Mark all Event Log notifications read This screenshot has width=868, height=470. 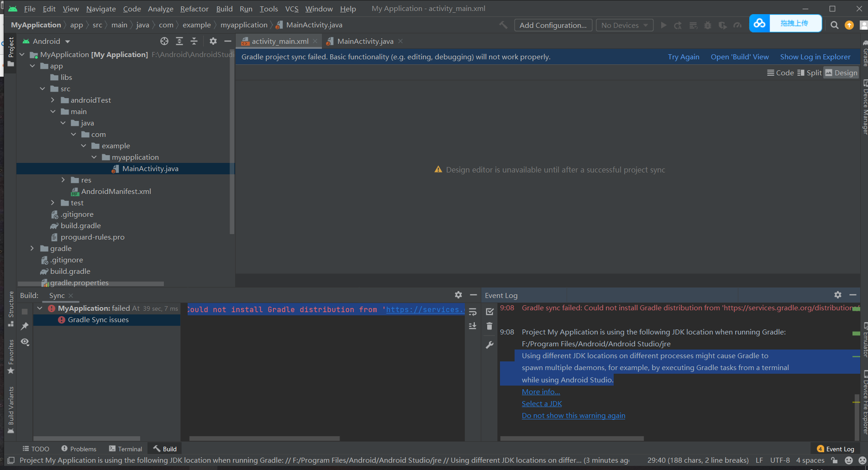(489, 312)
